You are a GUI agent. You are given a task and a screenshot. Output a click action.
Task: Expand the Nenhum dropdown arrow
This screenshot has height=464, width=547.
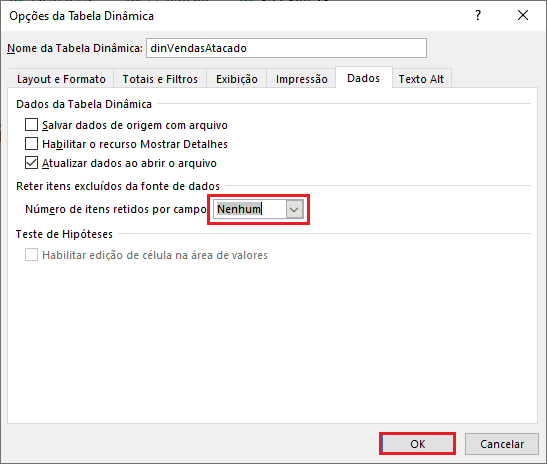click(x=294, y=209)
